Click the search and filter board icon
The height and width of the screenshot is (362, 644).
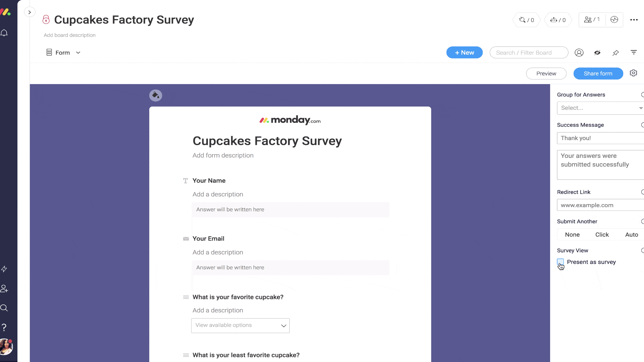tap(529, 53)
